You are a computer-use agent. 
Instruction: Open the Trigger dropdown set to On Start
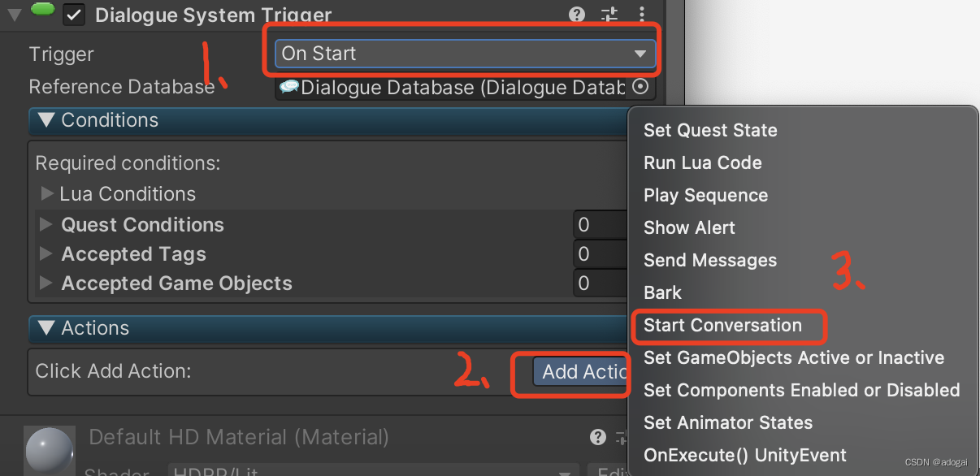click(x=463, y=54)
